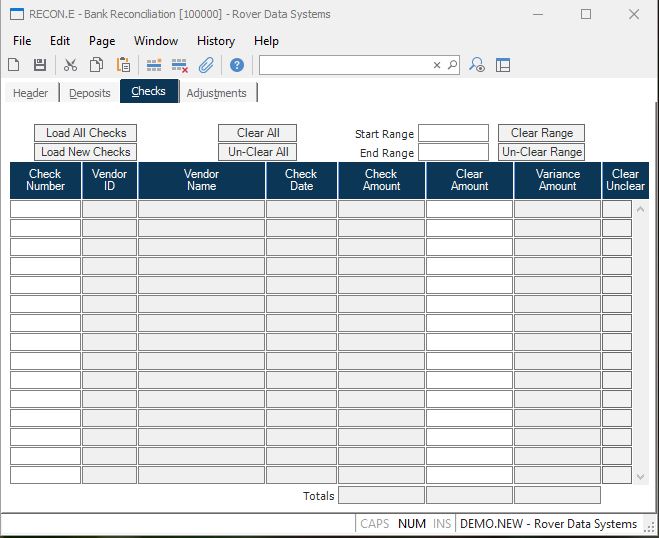This screenshot has width=659, height=538.
Task: Toggle Clear Unclear box in third row
Action: pos(617,247)
